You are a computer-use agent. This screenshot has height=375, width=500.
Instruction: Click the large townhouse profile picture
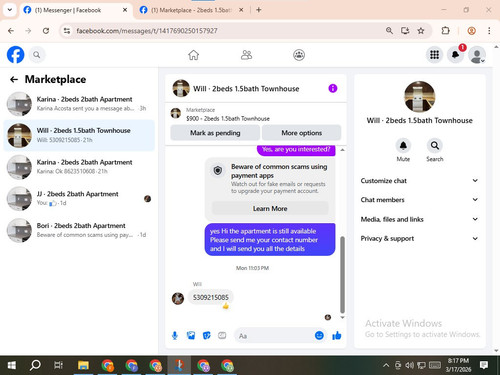pyautogui.click(x=419, y=97)
